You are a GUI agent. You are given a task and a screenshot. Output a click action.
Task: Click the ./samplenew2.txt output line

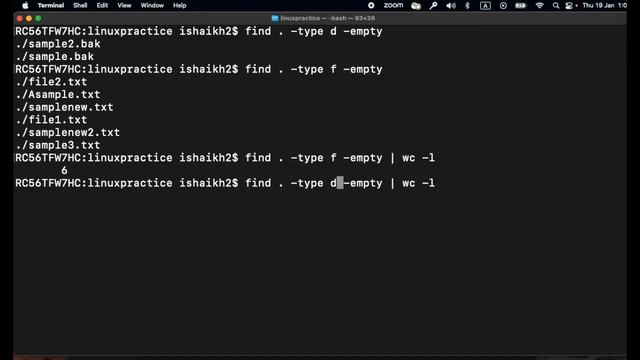point(67,133)
